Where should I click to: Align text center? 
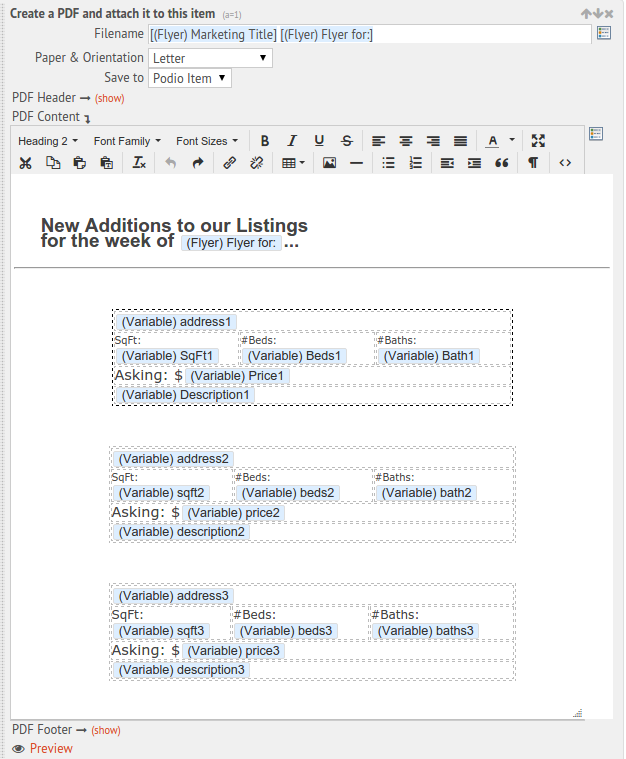[406, 141]
